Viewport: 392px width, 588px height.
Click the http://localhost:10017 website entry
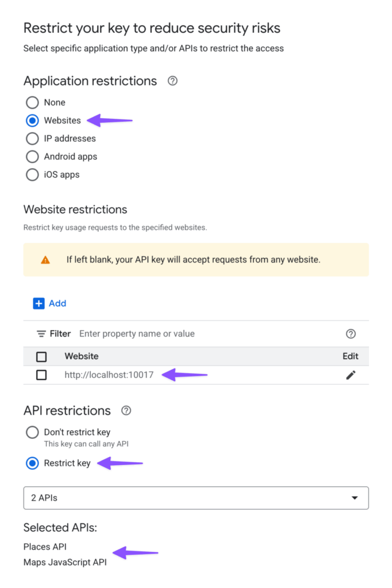(x=109, y=375)
